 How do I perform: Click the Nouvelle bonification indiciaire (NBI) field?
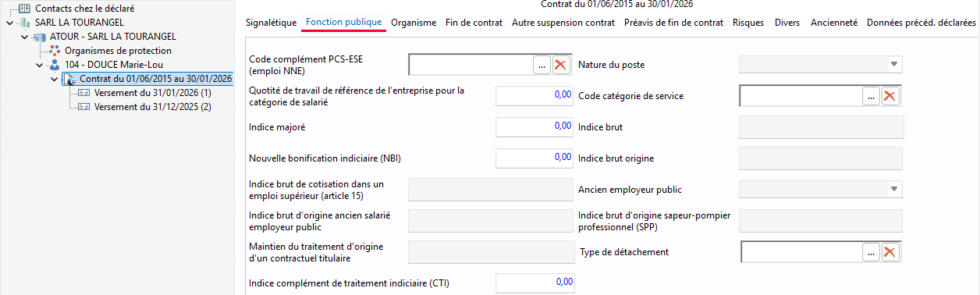click(535, 158)
